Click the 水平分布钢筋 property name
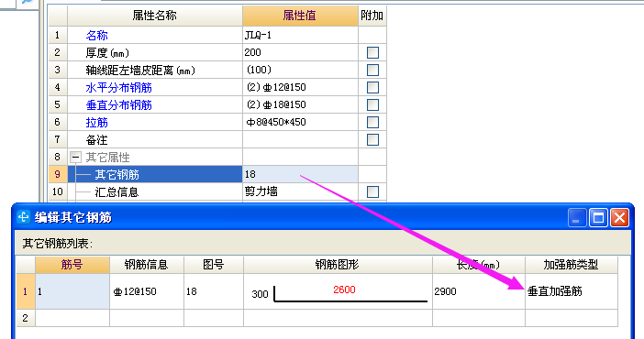This screenshot has height=339, width=644. point(118,87)
